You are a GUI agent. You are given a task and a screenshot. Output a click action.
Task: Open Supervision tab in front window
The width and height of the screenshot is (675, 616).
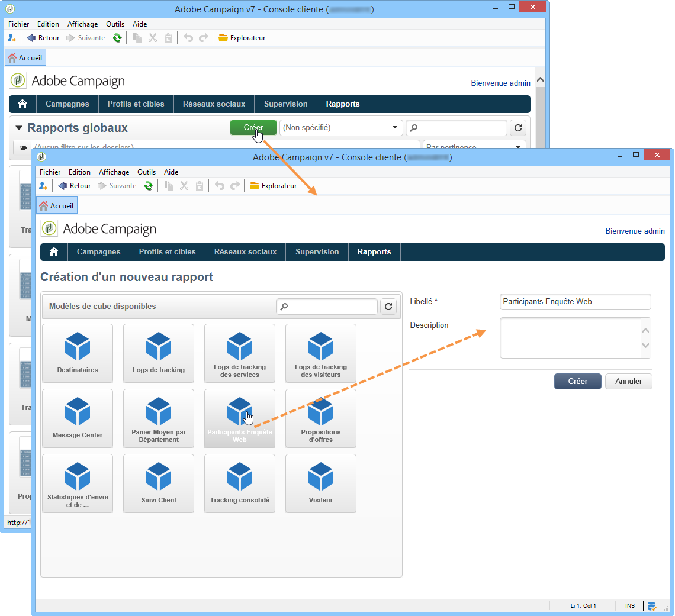pos(317,251)
